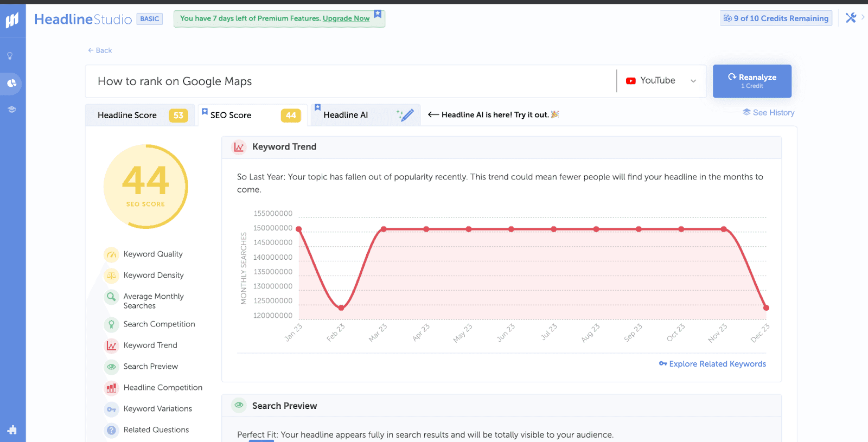This screenshot has width=868, height=442.
Task: Jump to Average Monthly Searches section
Action: pos(154,301)
